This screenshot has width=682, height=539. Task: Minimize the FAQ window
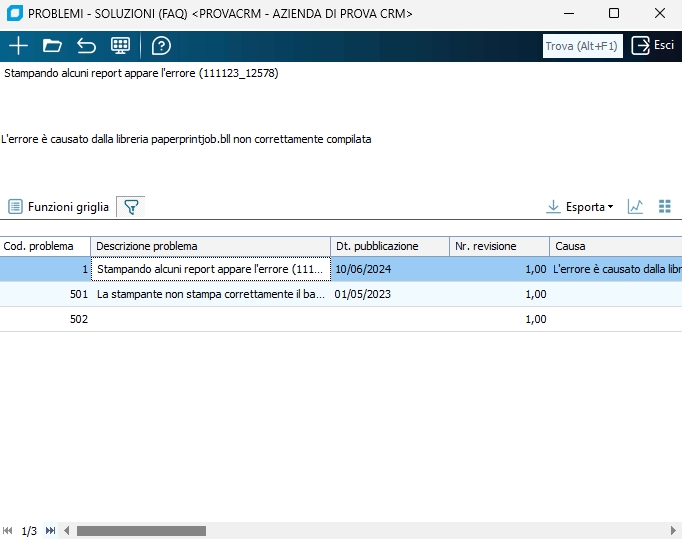569,13
